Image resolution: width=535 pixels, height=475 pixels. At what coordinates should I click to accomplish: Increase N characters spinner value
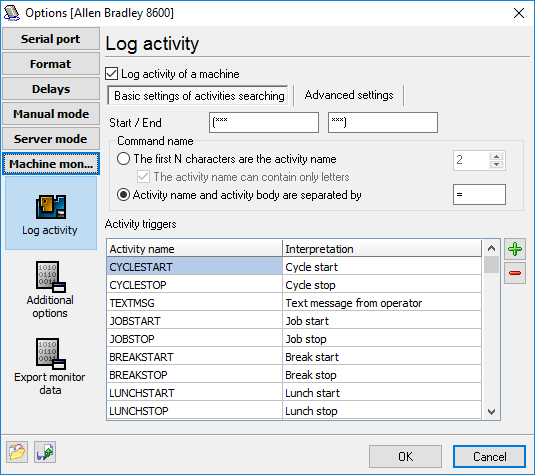point(496,156)
